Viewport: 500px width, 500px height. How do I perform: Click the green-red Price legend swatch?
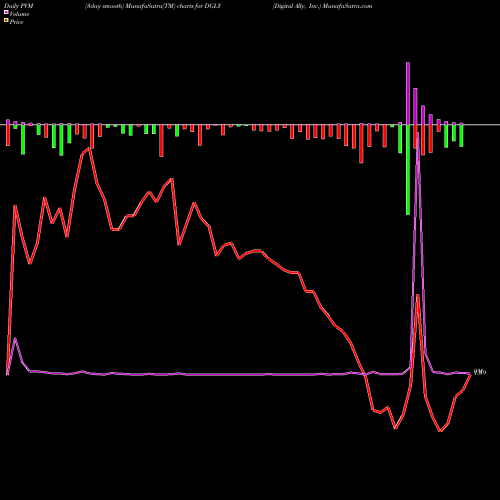point(6,20)
